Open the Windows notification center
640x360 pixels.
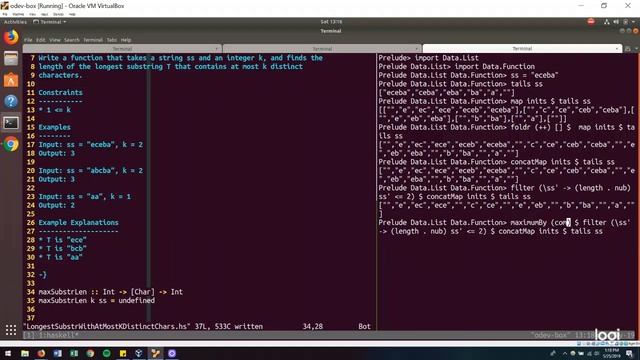pos(629,353)
